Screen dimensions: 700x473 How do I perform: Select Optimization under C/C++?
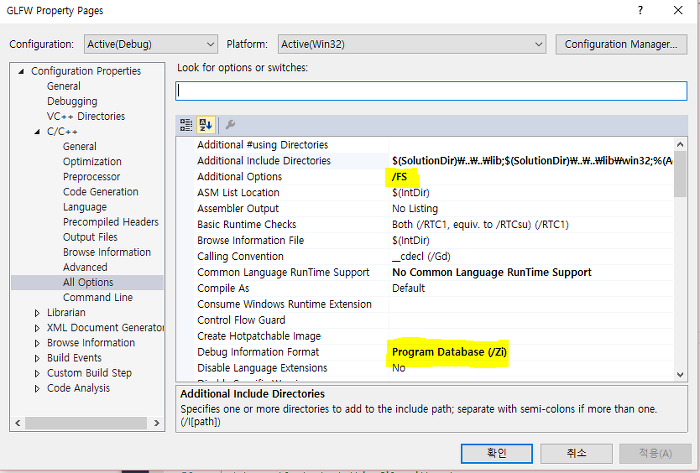point(92,162)
